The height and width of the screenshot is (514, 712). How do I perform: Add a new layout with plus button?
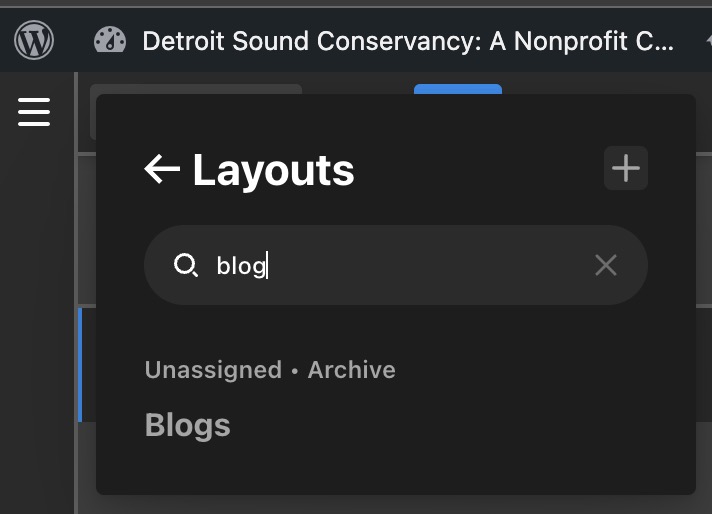pyautogui.click(x=626, y=168)
